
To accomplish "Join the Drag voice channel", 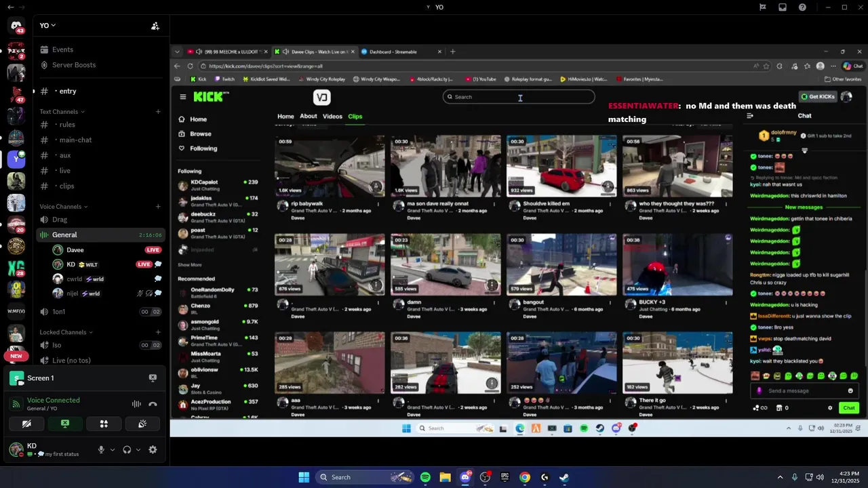I will pos(100,220).
